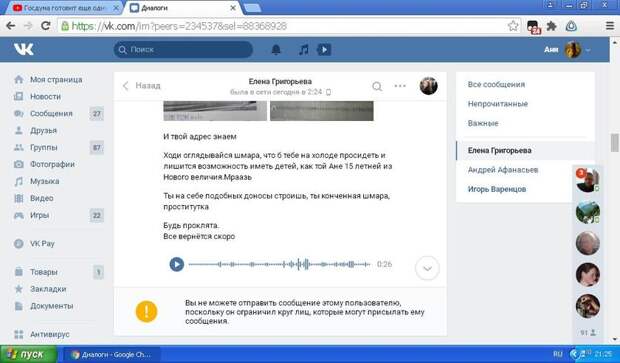Open the Chrome hamburger menu
The image size is (620, 363).
point(610,26)
